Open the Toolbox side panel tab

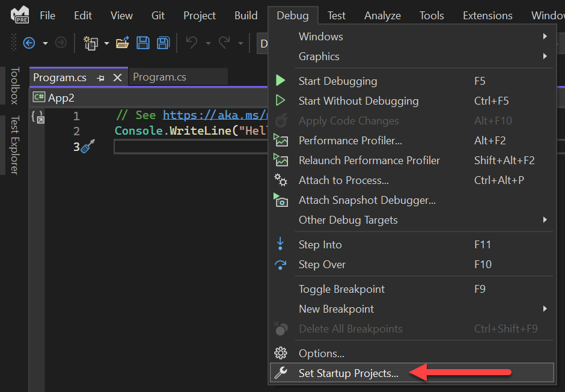click(x=15, y=85)
